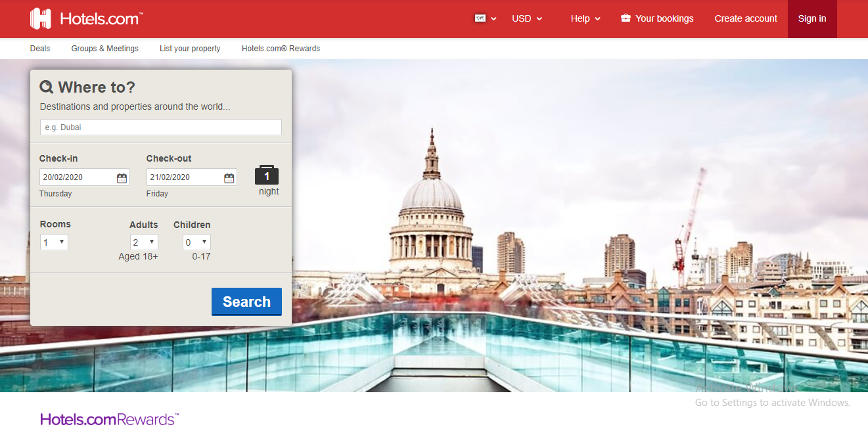The height and width of the screenshot is (429, 868).
Task: Open the check-in calendar icon
Action: 122,177
